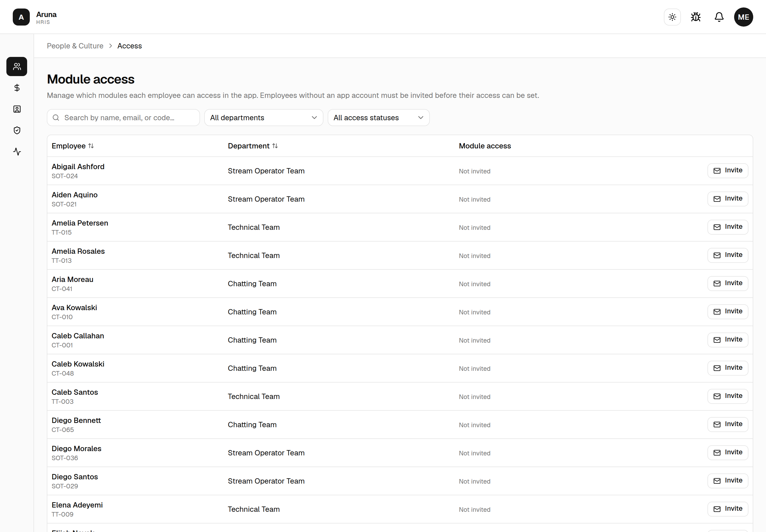Viewport: 766px width, 532px height.
Task: Click envelope icon in Caleb Santos row
Action: coord(717,396)
